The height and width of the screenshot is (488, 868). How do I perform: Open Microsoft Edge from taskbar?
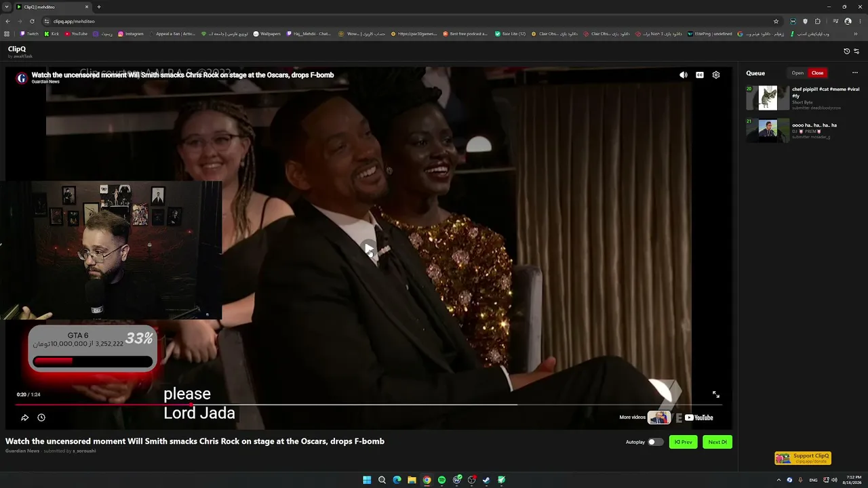pyautogui.click(x=397, y=480)
